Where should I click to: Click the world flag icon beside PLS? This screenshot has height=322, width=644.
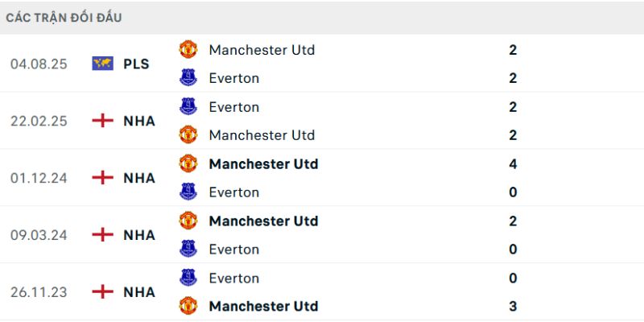tap(102, 64)
